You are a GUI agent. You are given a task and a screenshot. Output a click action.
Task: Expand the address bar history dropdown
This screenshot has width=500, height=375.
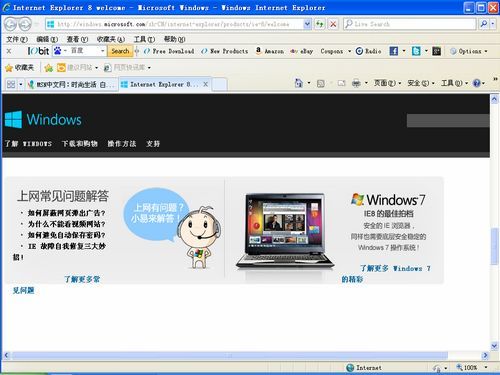coord(307,24)
